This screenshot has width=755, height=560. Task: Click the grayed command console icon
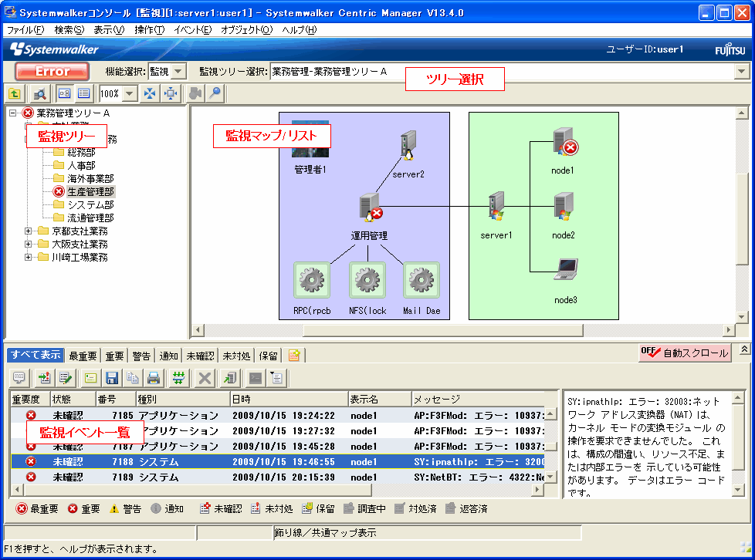256,378
